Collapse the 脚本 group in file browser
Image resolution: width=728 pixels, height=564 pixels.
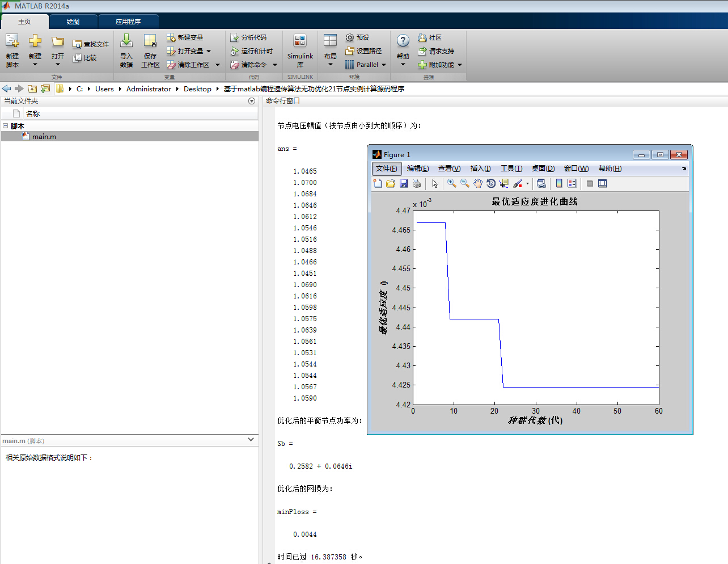[5, 126]
